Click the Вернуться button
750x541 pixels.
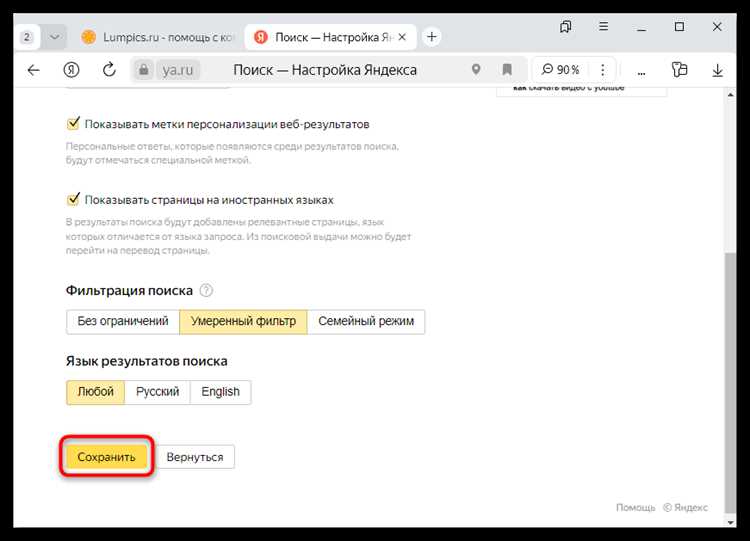click(x=195, y=457)
